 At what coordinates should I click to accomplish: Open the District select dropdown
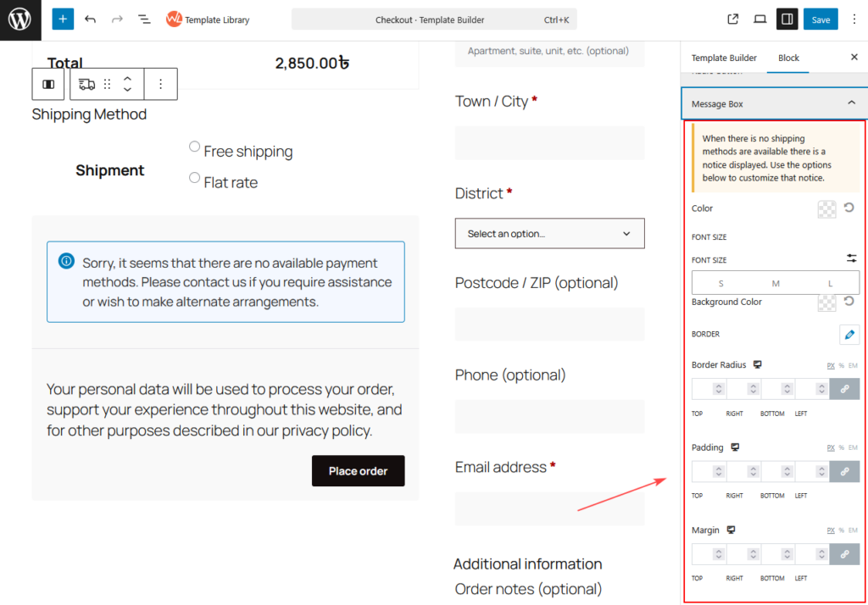(549, 233)
